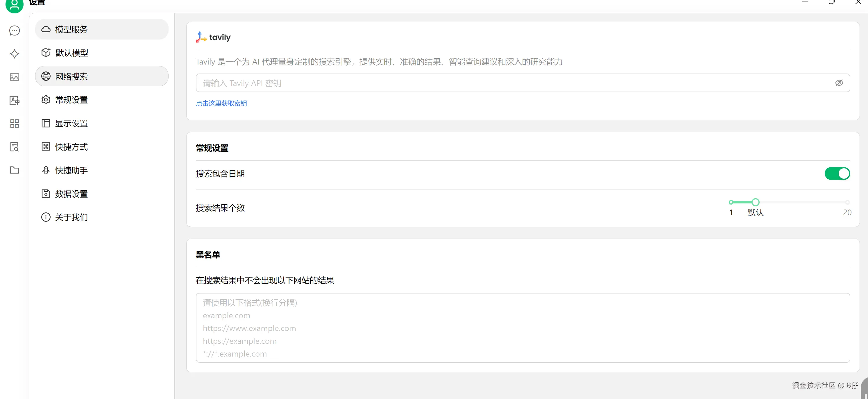Screen dimensions: 868x399
Task: Click the mini apps grid icon
Action: pos(15,123)
